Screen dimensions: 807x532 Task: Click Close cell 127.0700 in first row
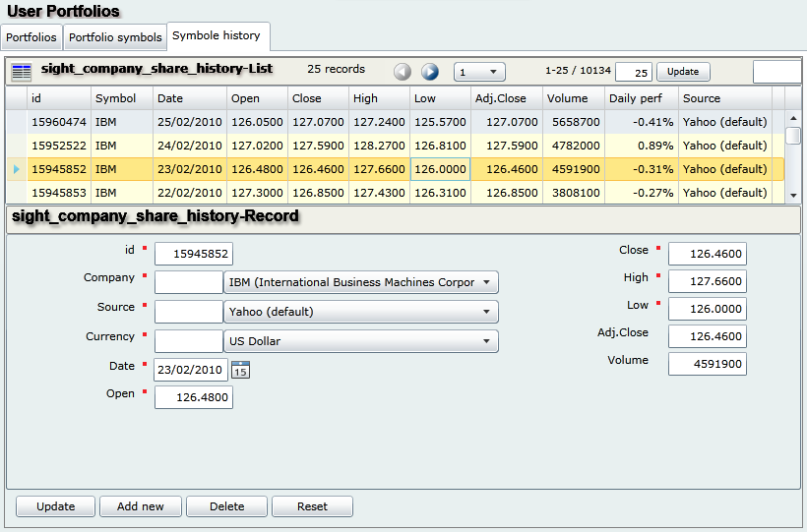point(319,122)
